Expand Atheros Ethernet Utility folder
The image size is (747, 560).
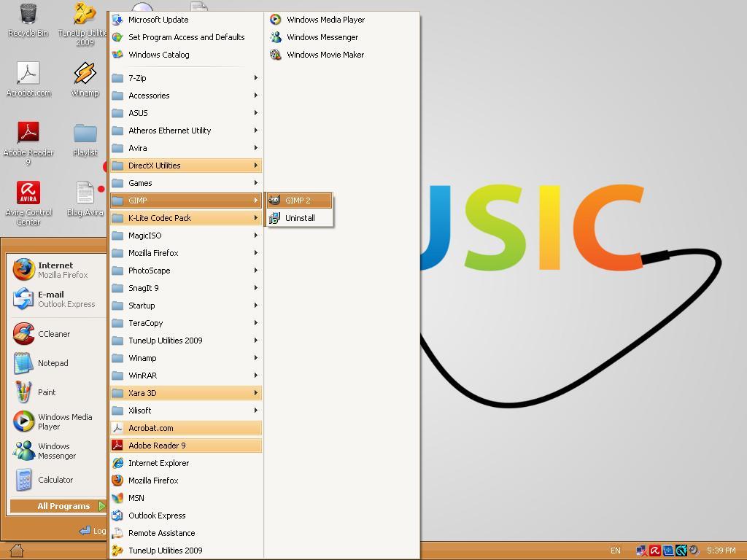(x=186, y=131)
